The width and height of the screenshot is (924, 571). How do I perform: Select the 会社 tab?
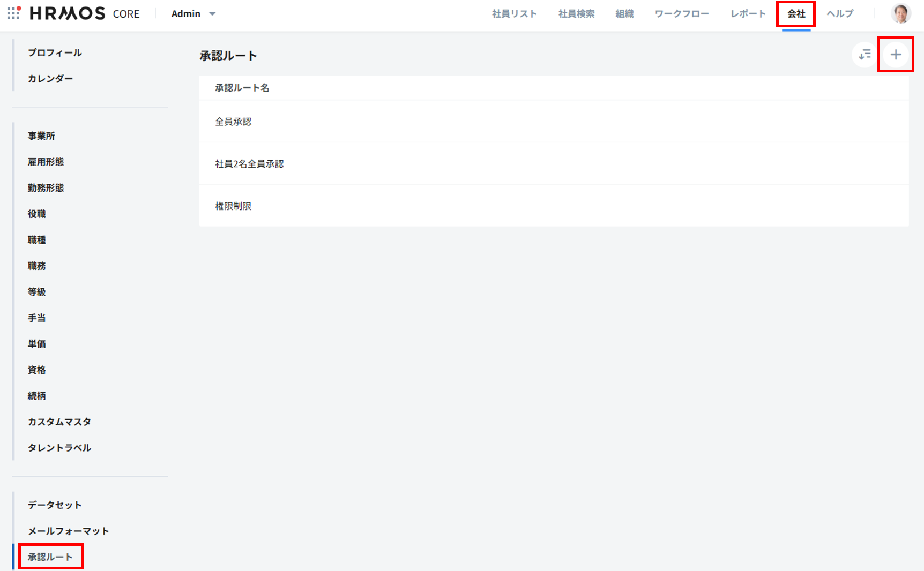tap(796, 14)
